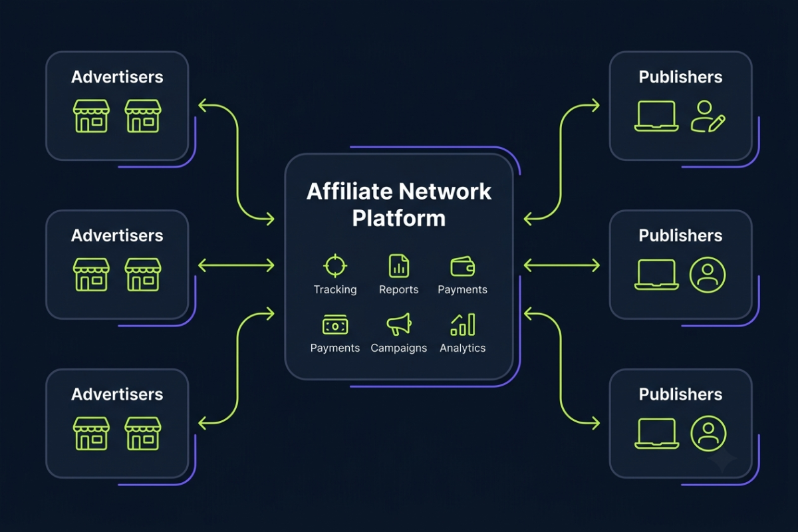Select second storefront icon in middle Advertisers card
The width and height of the screenshot is (798, 532).
pos(143,275)
